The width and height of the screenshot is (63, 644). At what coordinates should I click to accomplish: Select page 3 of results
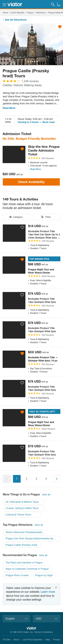pos(36,478)
